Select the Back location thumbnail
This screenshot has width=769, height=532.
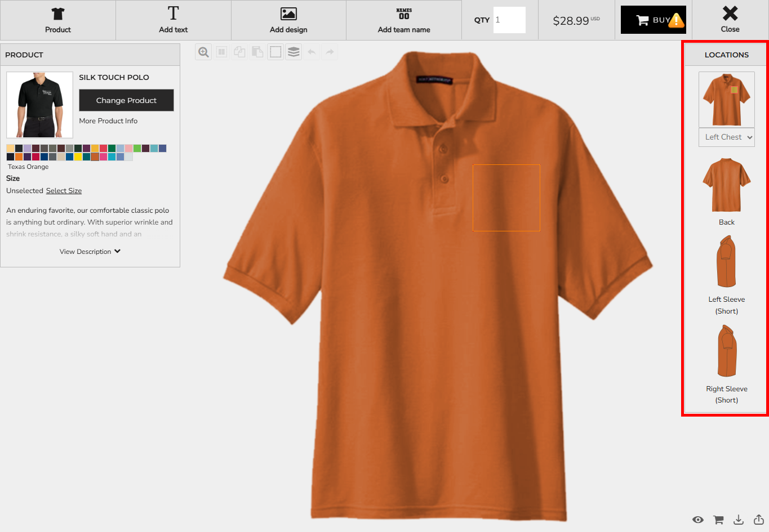[726, 186]
